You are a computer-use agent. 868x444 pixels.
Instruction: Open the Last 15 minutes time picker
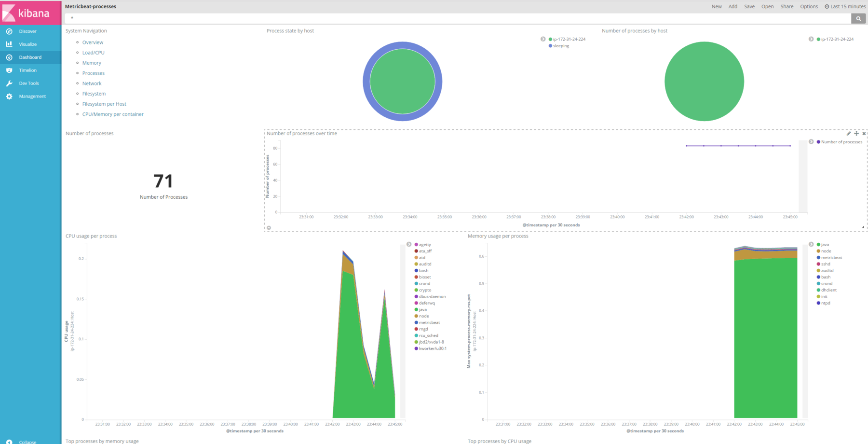pyautogui.click(x=845, y=7)
